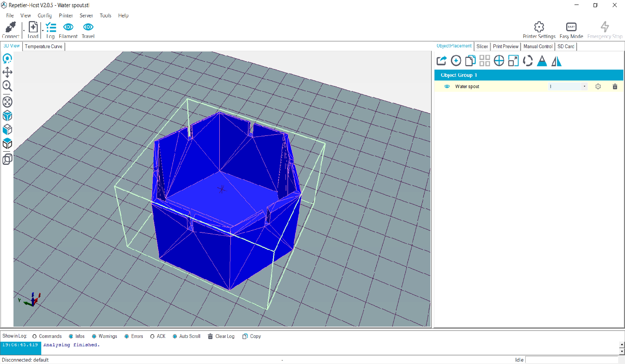Select the Zoom view tool
Image resolution: width=625 pixels, height=364 pixels.
pos(7,86)
